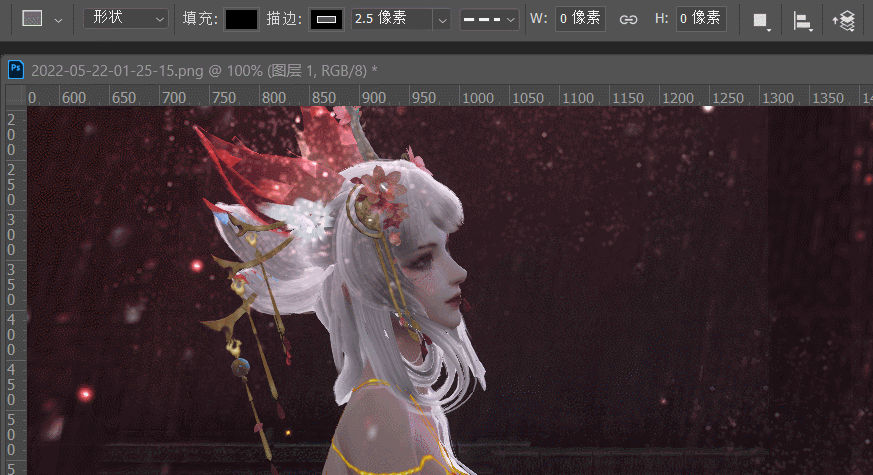Click the W width input field
The height and width of the screenshot is (475, 873).
coord(580,19)
